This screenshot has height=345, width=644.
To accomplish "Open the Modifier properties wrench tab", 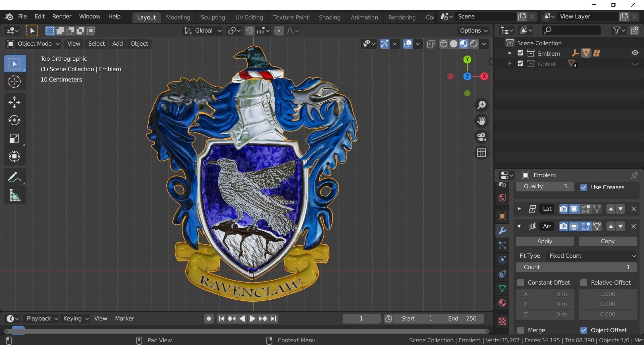I will click(502, 231).
